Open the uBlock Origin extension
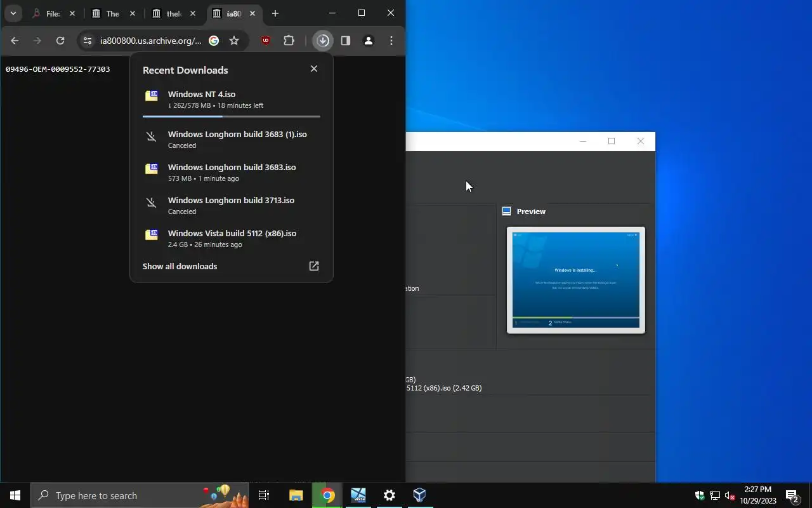The width and height of the screenshot is (812, 508). pyautogui.click(x=265, y=41)
